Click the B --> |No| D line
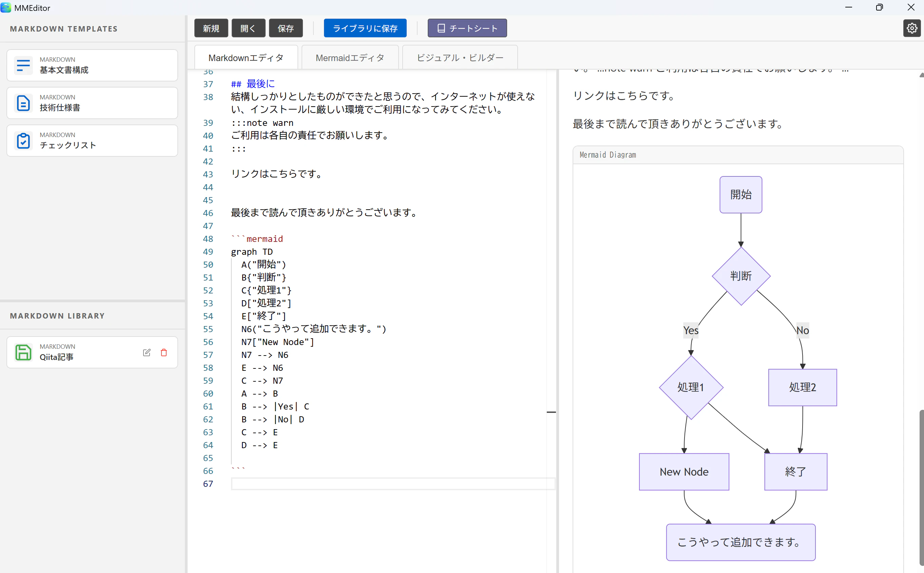Viewport: 924px width, 573px height. coord(273,419)
